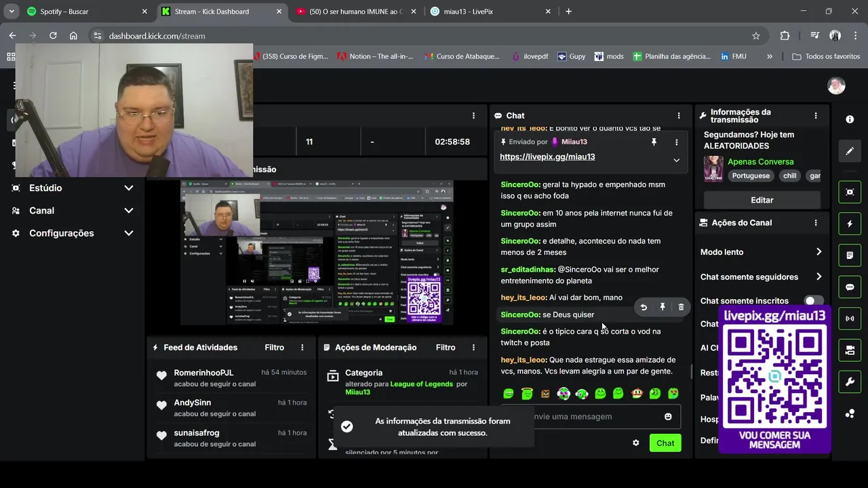Screen dimensions: 868x488
Task: Toggle 'Chat somente inscritos' switch
Action: click(x=814, y=300)
